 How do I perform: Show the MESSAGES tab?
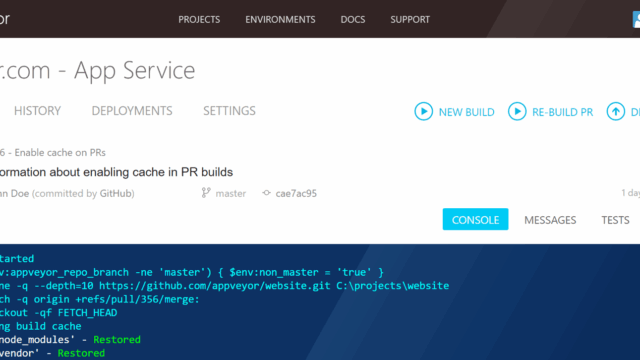click(550, 220)
